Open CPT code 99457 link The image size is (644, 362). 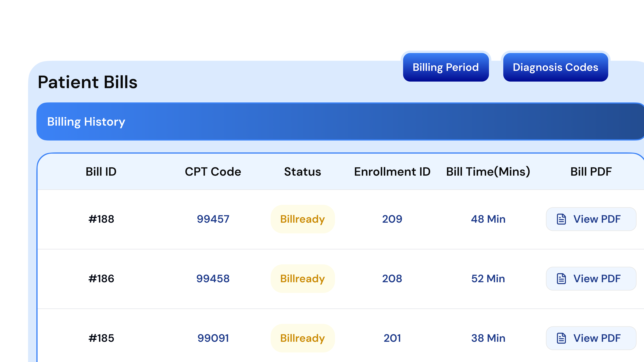coord(213,219)
